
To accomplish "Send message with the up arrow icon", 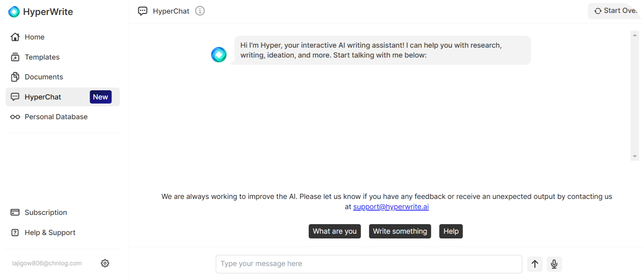I will coord(535,264).
